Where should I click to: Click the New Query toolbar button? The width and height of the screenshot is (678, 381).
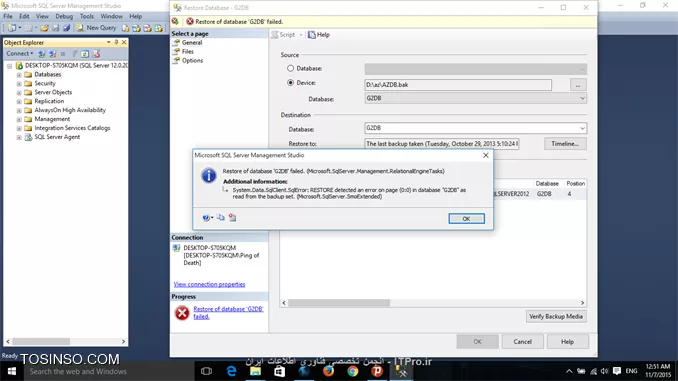96,28
